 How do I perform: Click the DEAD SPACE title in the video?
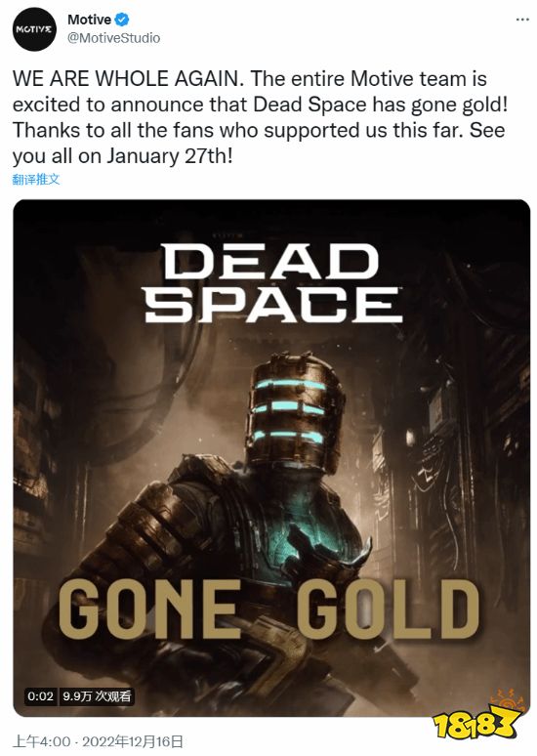(273, 283)
